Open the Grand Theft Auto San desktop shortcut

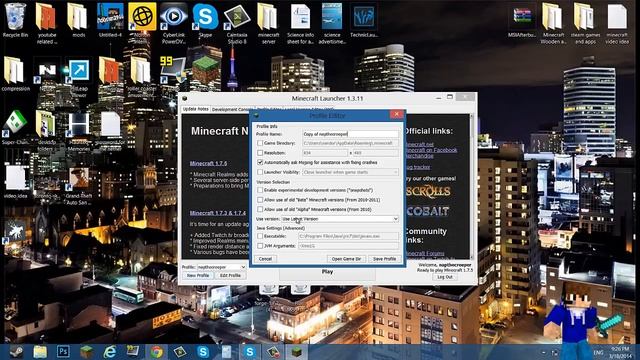point(78,186)
